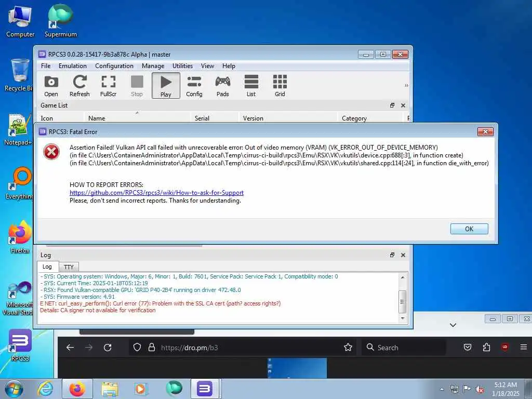532x399 pixels.
Task: Click Firefox back navigation arrow
Action: [x=70, y=348]
